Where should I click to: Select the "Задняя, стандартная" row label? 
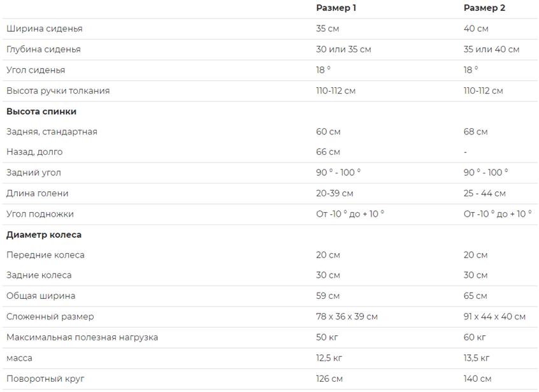point(52,132)
